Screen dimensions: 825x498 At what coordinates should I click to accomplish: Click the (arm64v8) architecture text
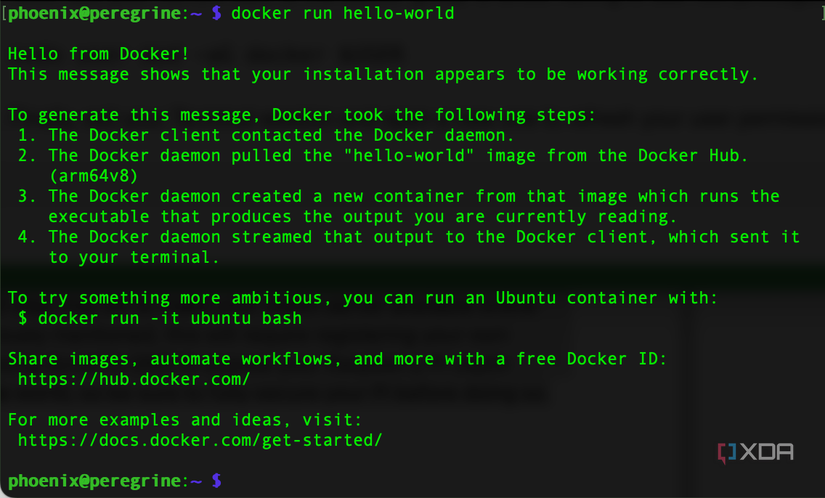click(93, 176)
